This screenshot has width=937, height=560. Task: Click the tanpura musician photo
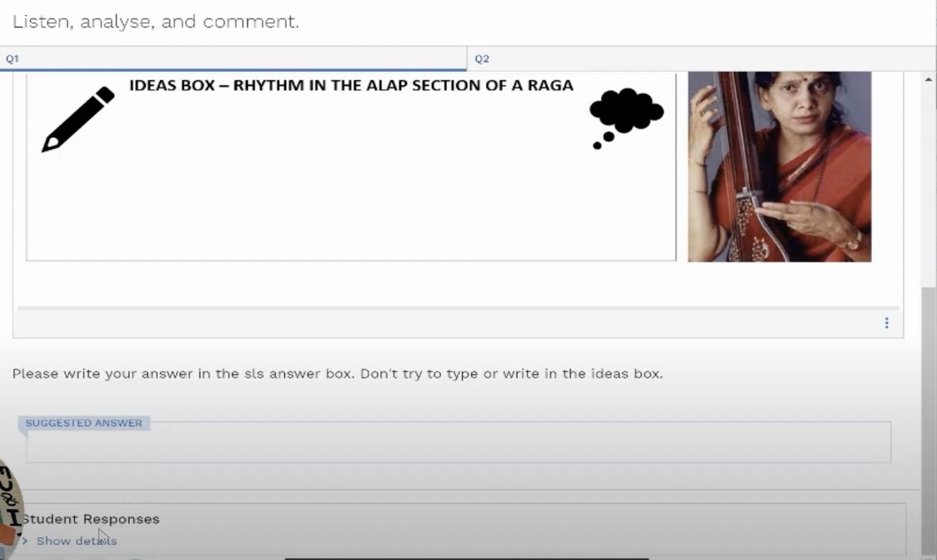pyautogui.click(x=779, y=166)
